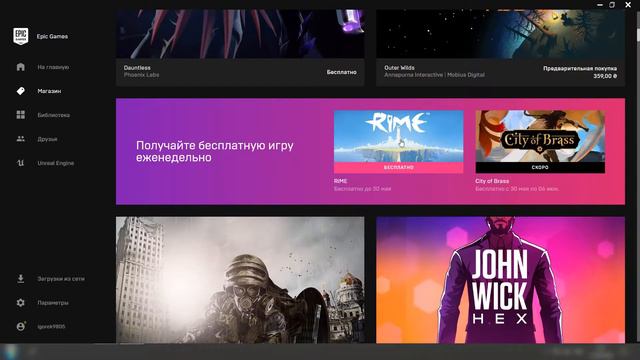
Task: Click Предварительная покупка on Outer Wilds
Action: (x=580, y=69)
